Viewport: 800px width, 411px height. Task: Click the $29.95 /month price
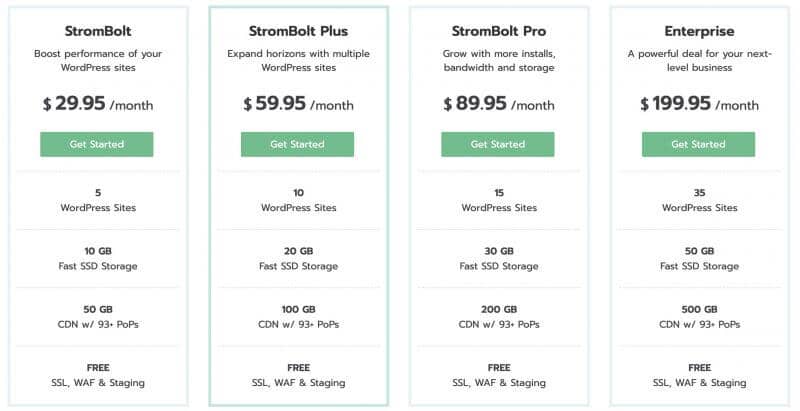click(x=98, y=104)
